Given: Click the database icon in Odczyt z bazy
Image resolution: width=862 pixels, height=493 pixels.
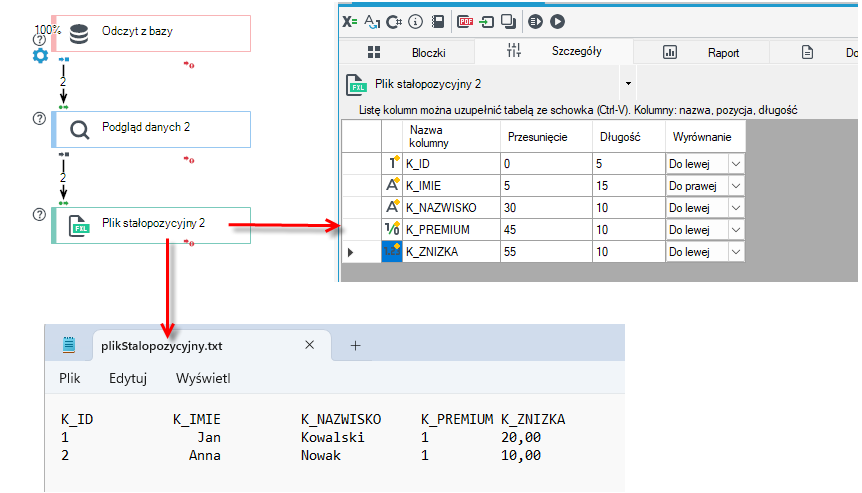Looking at the screenshot, I should click(x=79, y=34).
